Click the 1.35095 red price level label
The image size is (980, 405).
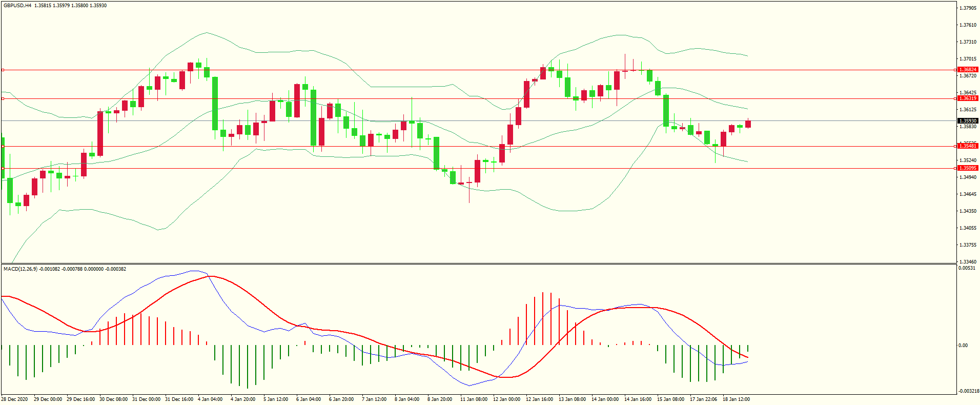click(968, 168)
